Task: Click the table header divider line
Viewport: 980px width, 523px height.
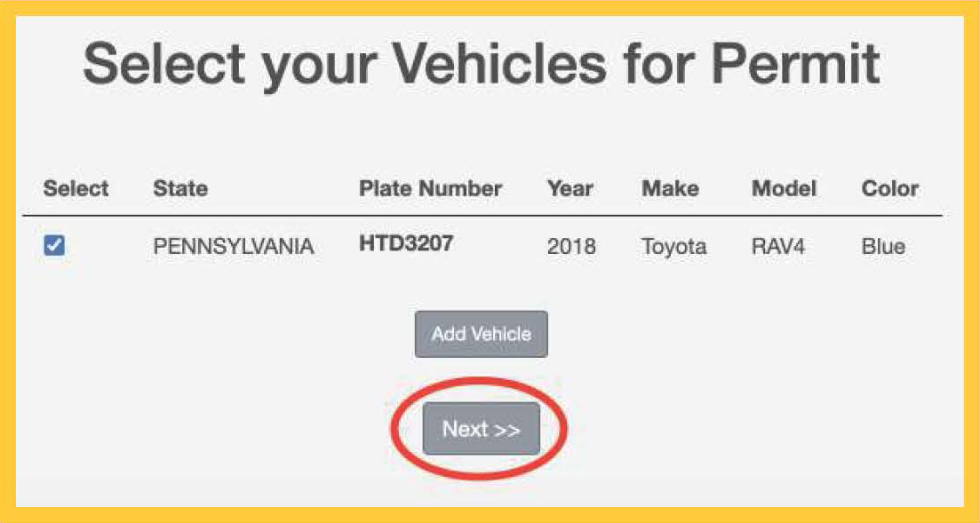Action: coord(481,216)
